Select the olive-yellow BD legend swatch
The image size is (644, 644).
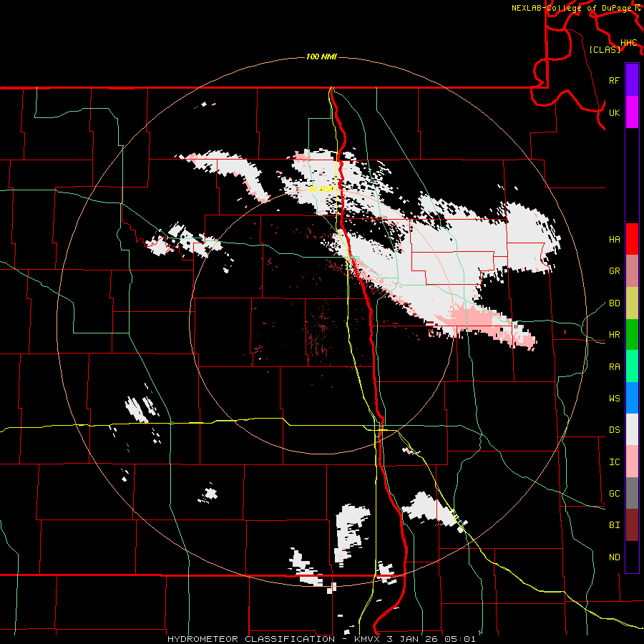[x=632, y=303]
